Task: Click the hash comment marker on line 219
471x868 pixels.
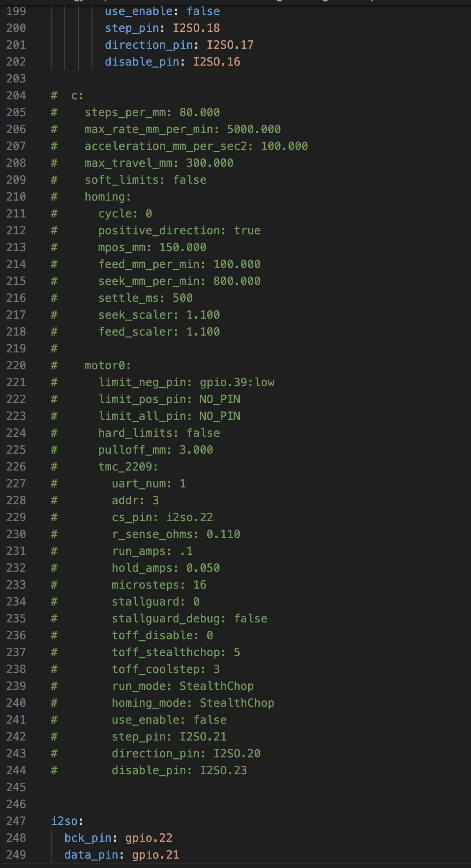Action: 54,349
